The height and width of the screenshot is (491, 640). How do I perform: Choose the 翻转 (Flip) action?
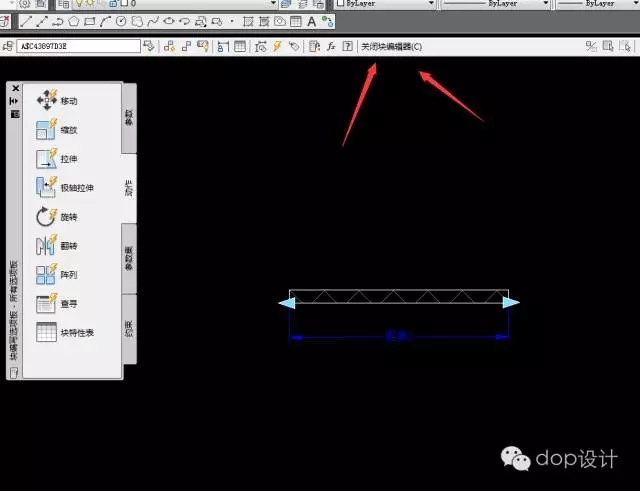49,245
